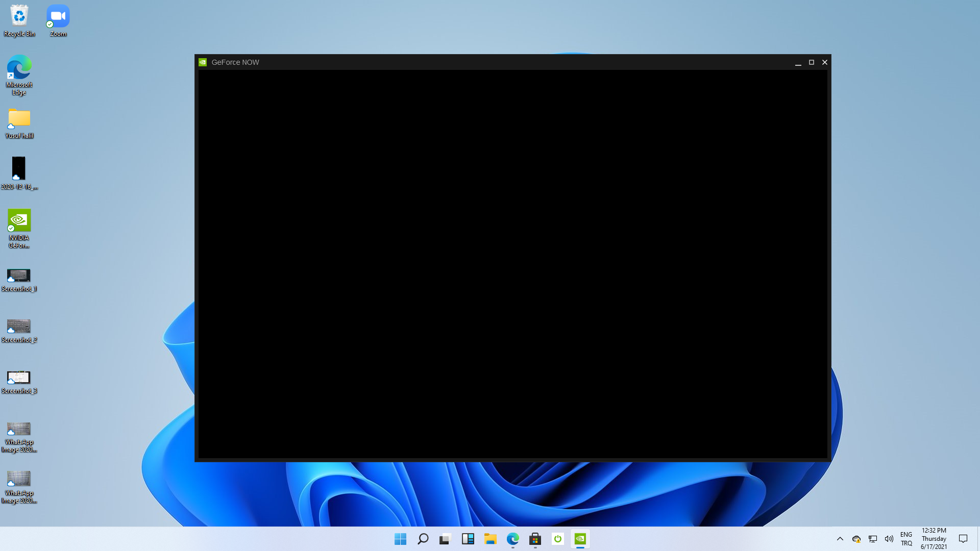980x551 pixels.
Task: Select the Screenshot_1 file thumbnail
Action: pyautogui.click(x=19, y=275)
